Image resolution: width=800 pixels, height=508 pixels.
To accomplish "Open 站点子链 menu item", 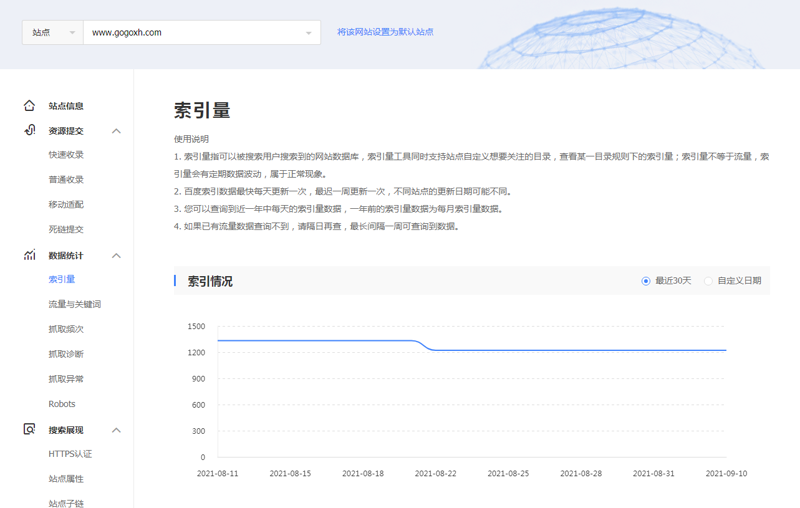I will pos(66,503).
